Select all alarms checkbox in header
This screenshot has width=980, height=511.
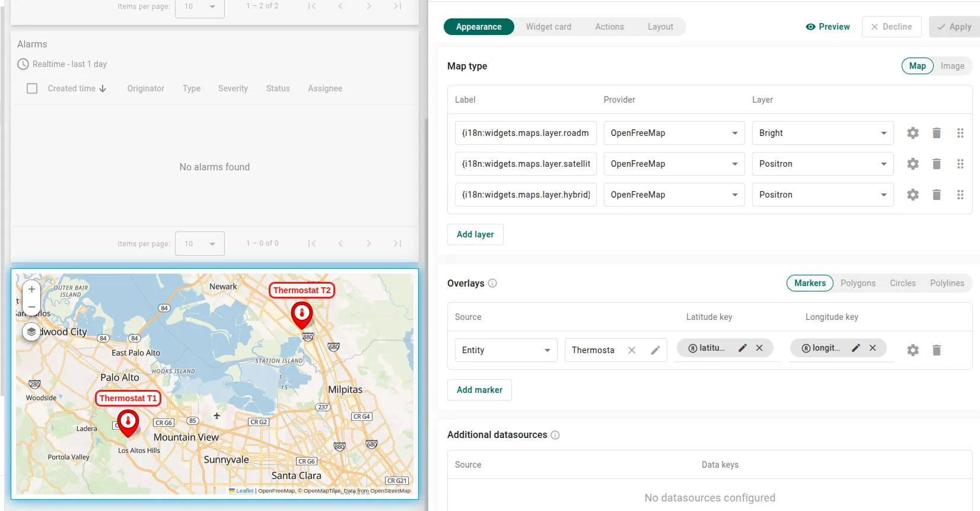(32, 88)
